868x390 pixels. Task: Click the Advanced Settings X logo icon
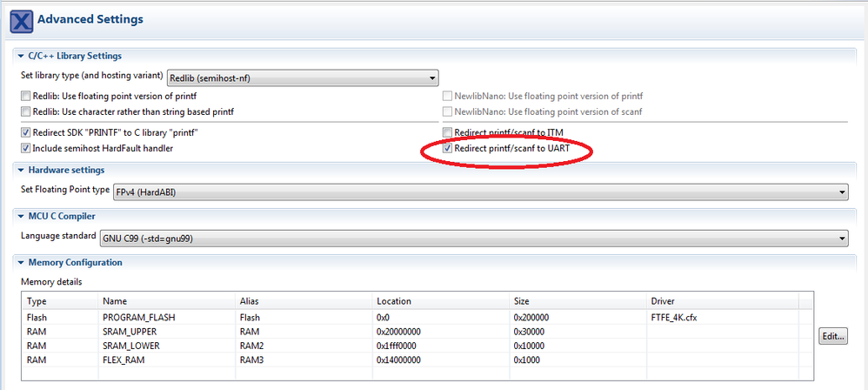click(x=21, y=22)
